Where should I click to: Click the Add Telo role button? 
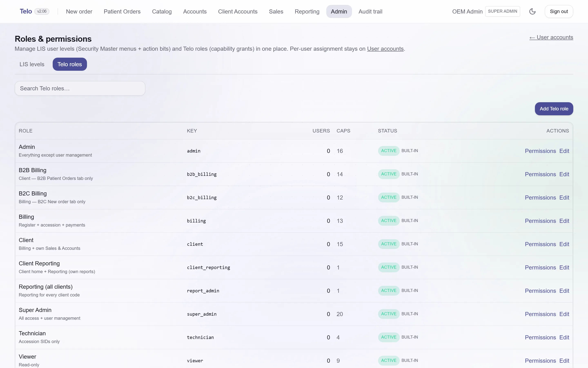(554, 109)
